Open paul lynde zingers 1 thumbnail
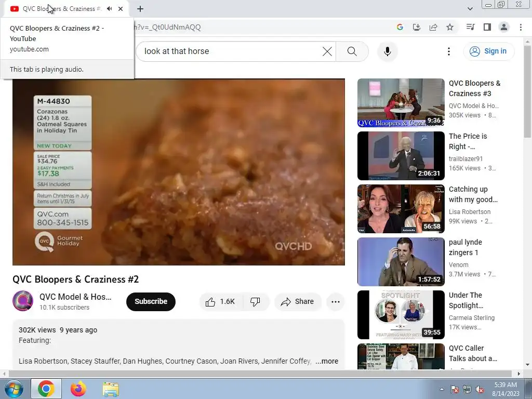The image size is (532, 399). [401, 262]
